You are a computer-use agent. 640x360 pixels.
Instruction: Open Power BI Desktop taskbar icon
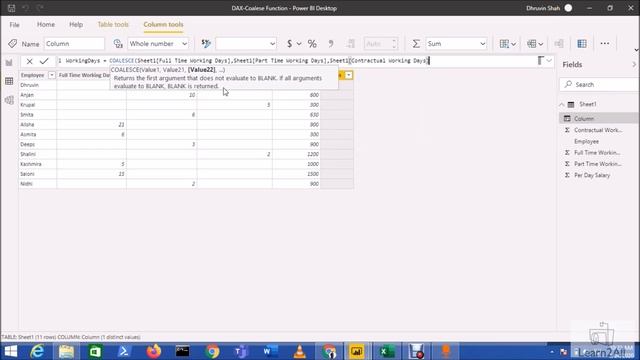(356, 351)
